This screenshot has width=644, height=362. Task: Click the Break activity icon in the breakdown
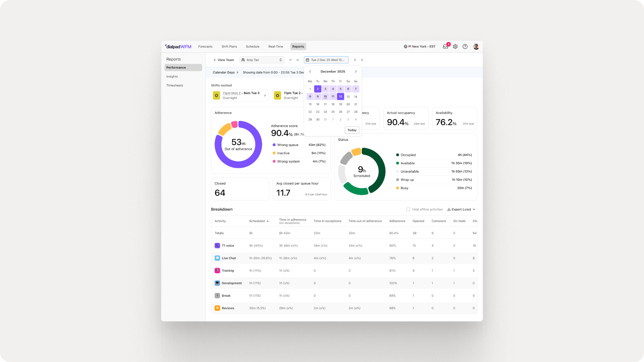(x=217, y=295)
